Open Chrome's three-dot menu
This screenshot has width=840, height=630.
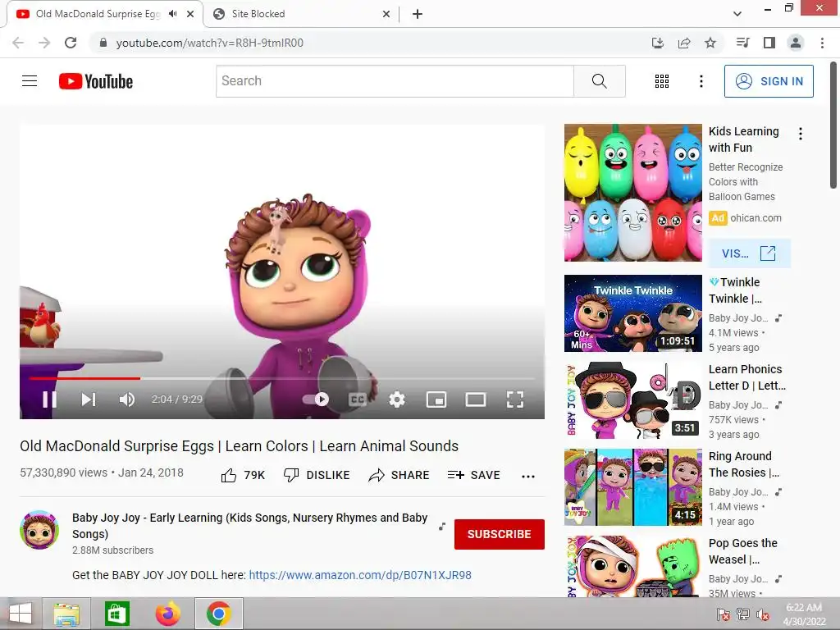coord(822,43)
